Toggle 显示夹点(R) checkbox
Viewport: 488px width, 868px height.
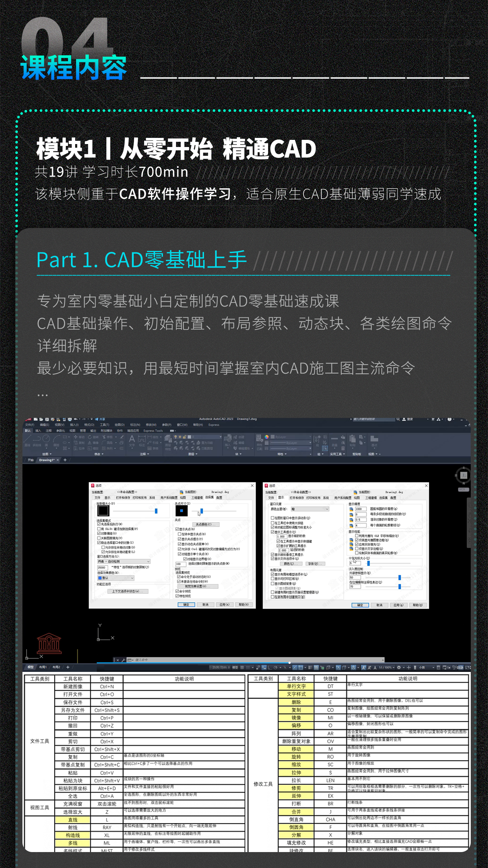[x=177, y=529]
